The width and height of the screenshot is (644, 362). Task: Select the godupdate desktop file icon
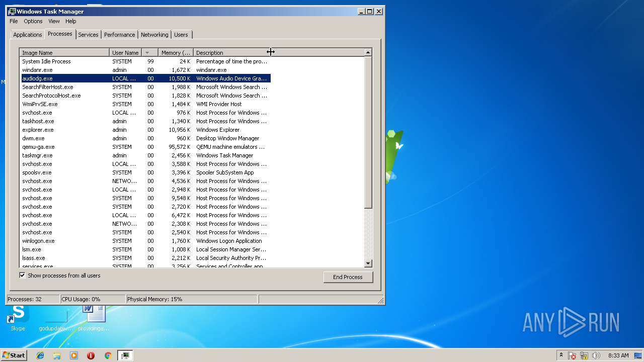click(x=56, y=318)
